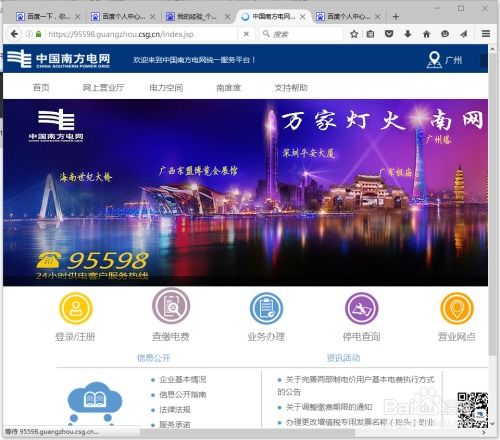The image size is (500, 440).
Task: Click the location pin icon beside 广州
Action: (x=434, y=60)
